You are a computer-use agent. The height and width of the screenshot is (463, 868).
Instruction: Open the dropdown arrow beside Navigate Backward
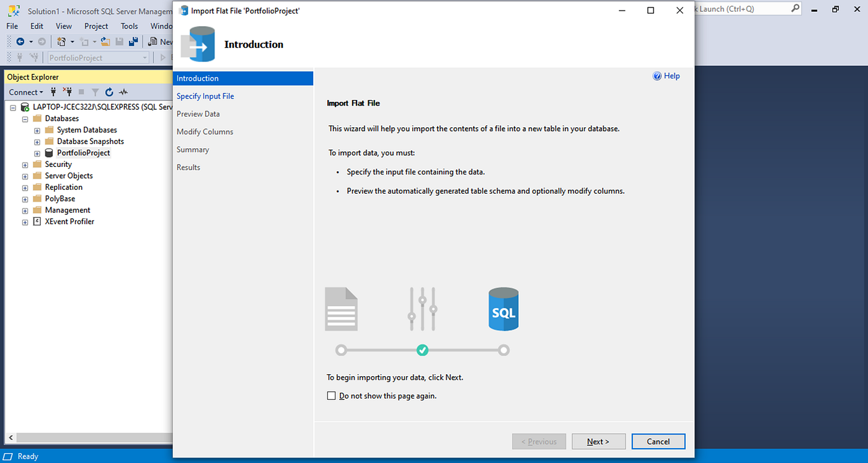point(31,42)
